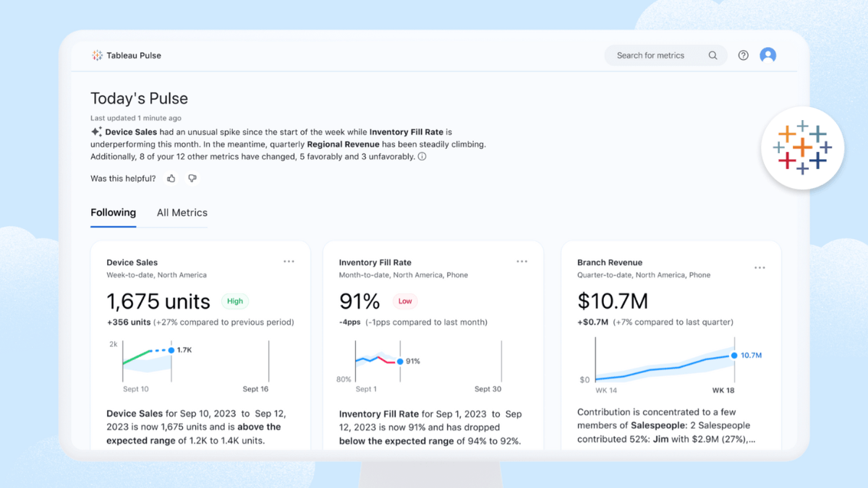Click the green High badge on Device Sales
Image resolution: width=868 pixels, height=488 pixels.
point(234,301)
